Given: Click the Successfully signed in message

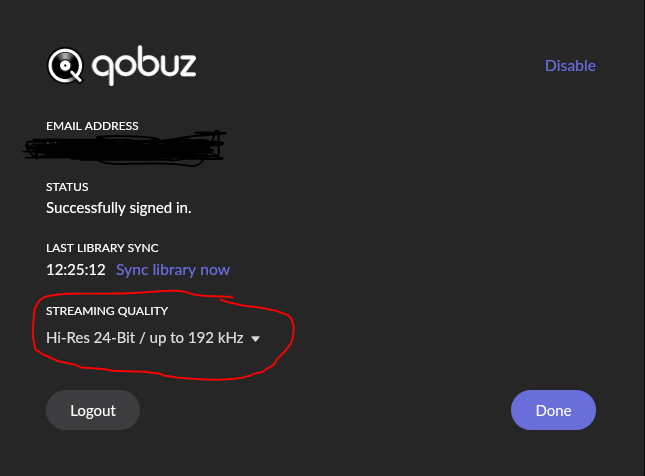Looking at the screenshot, I should coord(118,208).
